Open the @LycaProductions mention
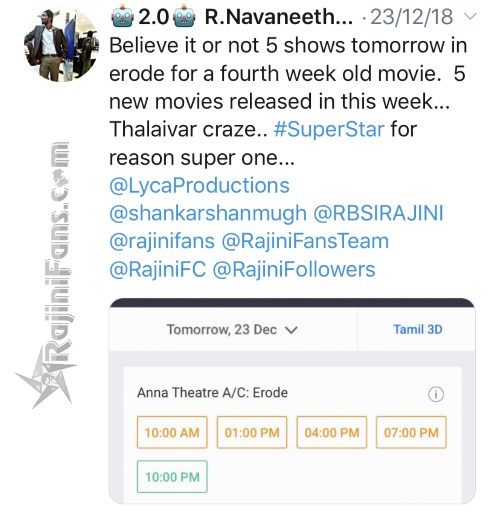The height and width of the screenshot is (514, 500). (x=199, y=185)
